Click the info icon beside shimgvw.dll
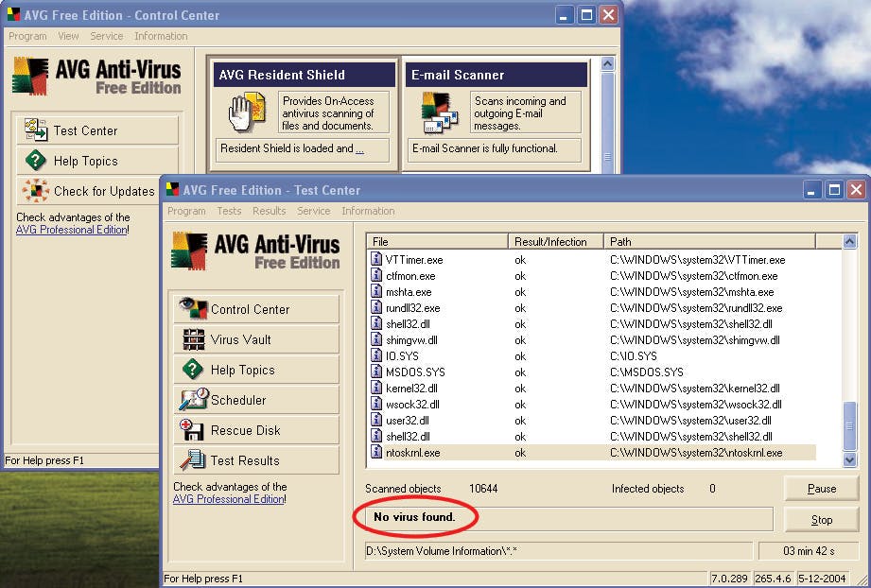This screenshot has height=588, width=871. (x=376, y=339)
